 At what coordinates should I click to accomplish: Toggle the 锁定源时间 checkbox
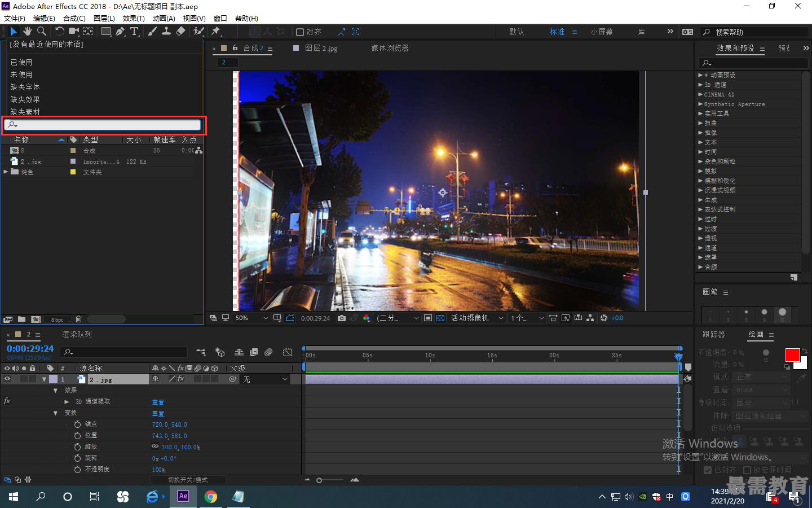coord(747,470)
